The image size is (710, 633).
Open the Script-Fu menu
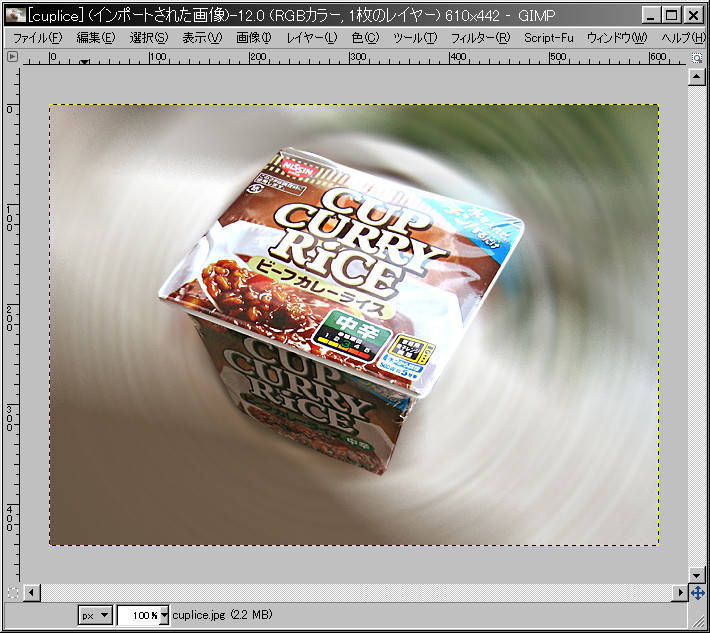[x=548, y=38]
